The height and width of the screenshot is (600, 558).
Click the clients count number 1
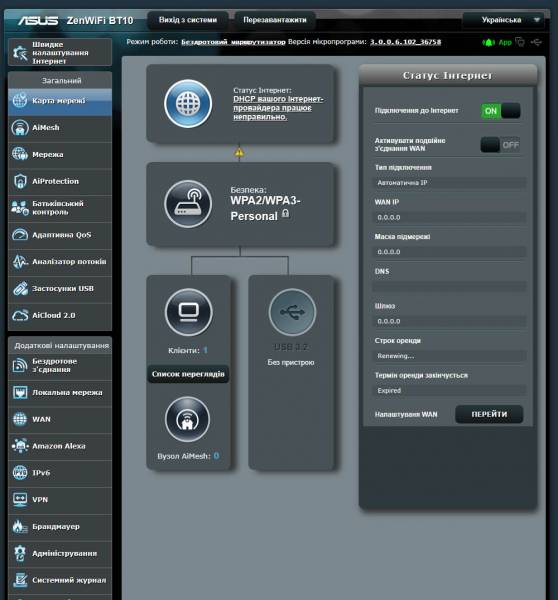tap(206, 350)
